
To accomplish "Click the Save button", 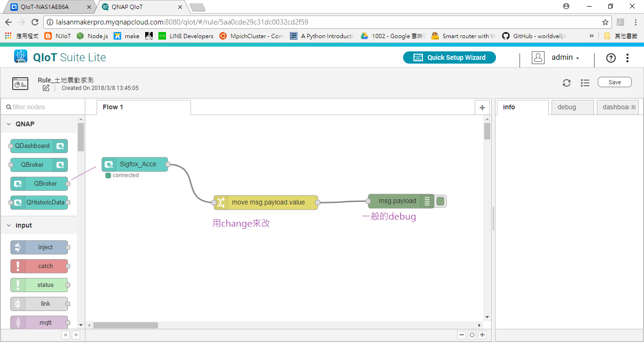I will click(615, 82).
